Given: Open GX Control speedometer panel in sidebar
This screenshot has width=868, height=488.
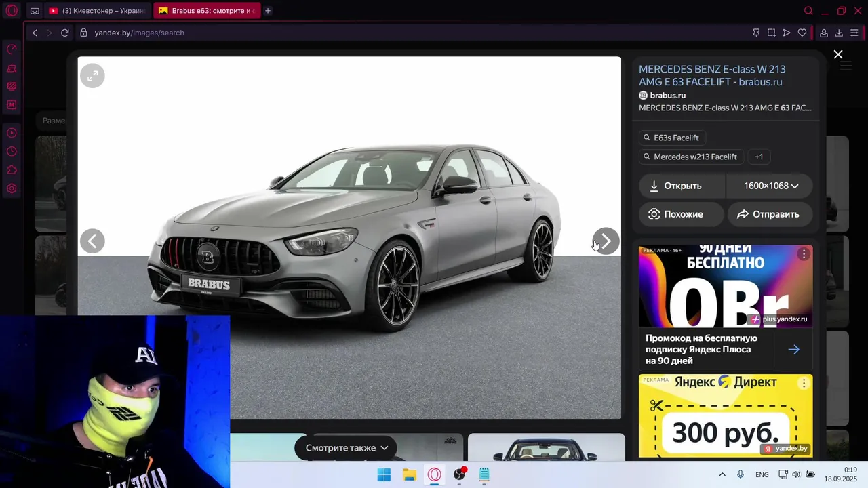Looking at the screenshot, I should point(12,49).
